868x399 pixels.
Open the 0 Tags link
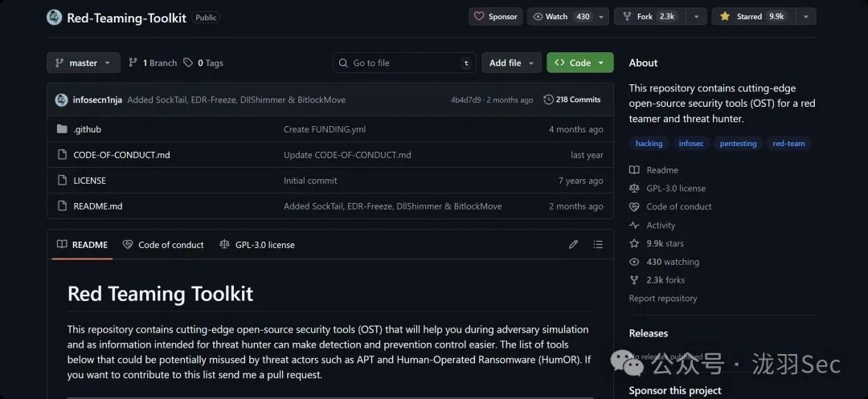(x=203, y=63)
